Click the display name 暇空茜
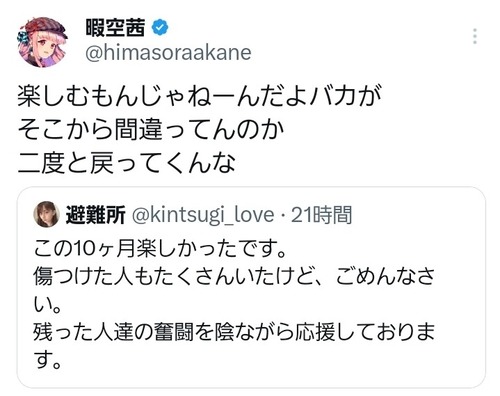 pos(115,27)
